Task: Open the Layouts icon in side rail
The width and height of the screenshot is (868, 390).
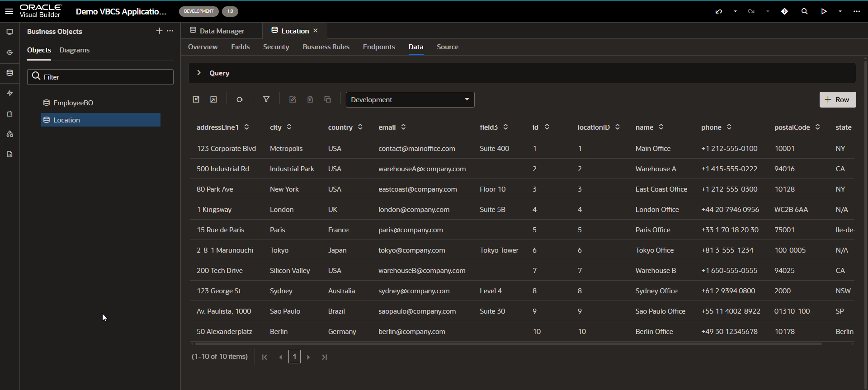Action: [x=9, y=134]
